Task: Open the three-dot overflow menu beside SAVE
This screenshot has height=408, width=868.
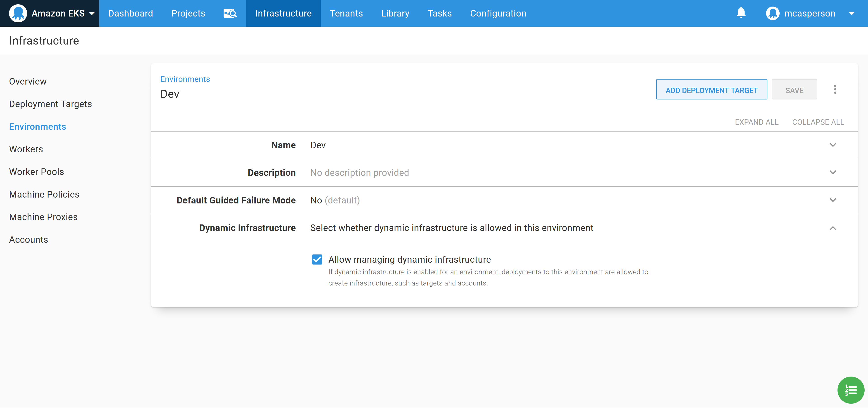Action: [x=835, y=89]
